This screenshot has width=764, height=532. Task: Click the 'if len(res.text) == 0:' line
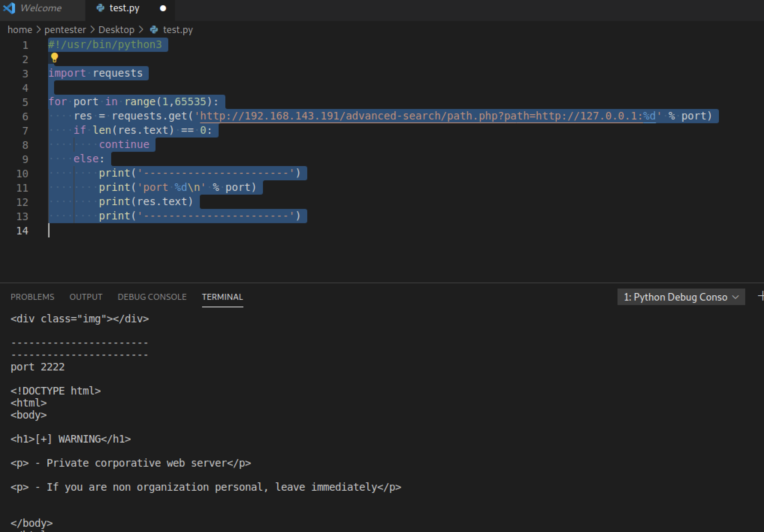[143, 130]
